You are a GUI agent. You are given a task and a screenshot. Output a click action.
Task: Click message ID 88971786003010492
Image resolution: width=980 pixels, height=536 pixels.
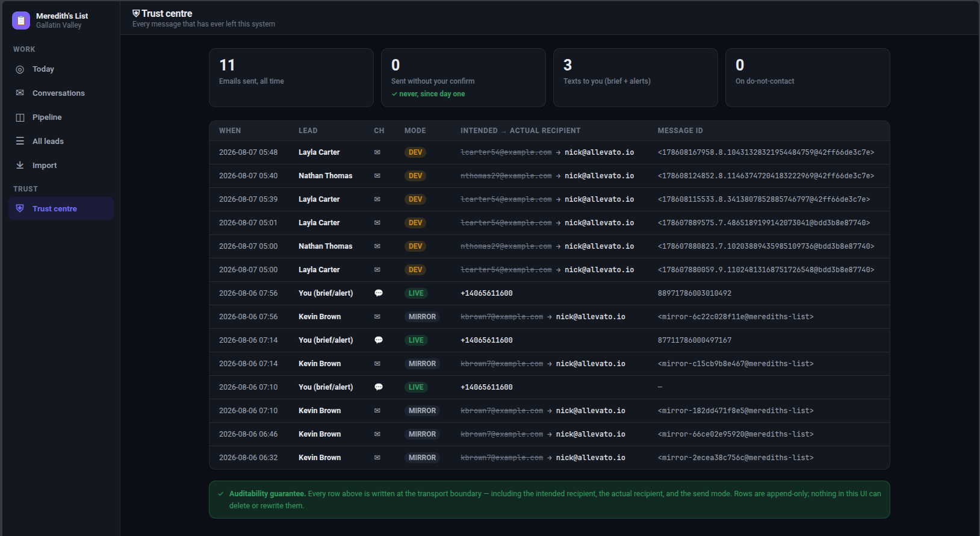[695, 293]
